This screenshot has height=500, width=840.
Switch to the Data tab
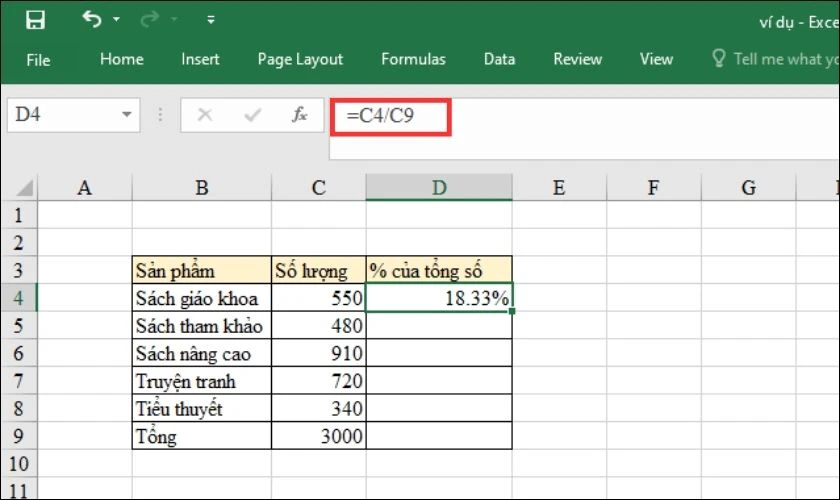tap(499, 59)
